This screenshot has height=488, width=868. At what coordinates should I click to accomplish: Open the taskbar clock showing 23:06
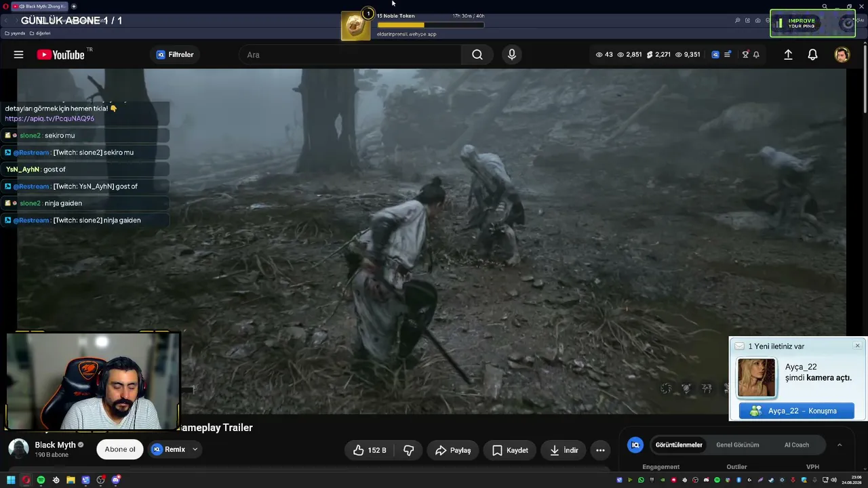coord(852,480)
